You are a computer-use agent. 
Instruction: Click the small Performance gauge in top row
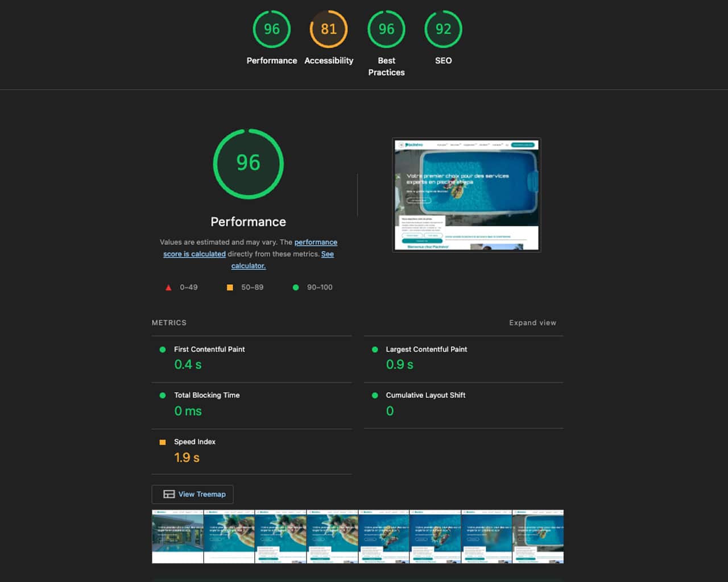point(271,30)
